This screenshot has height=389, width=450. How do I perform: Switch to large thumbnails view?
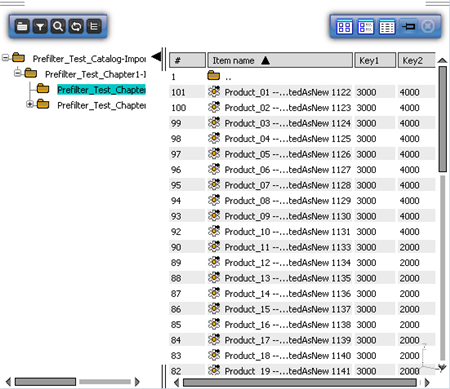pos(344,27)
